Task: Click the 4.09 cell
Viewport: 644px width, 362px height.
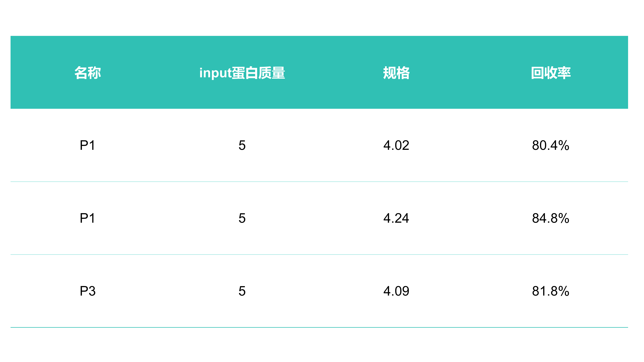Action: pyautogui.click(x=396, y=291)
